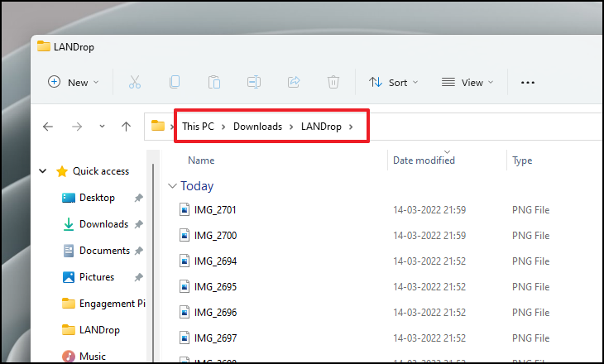Click pin icon next to Documents

[139, 251]
